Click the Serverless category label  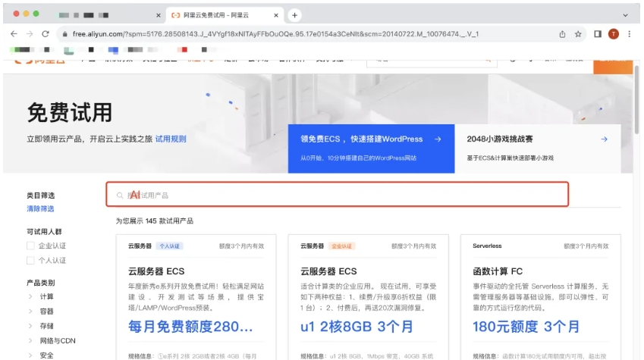click(x=487, y=246)
